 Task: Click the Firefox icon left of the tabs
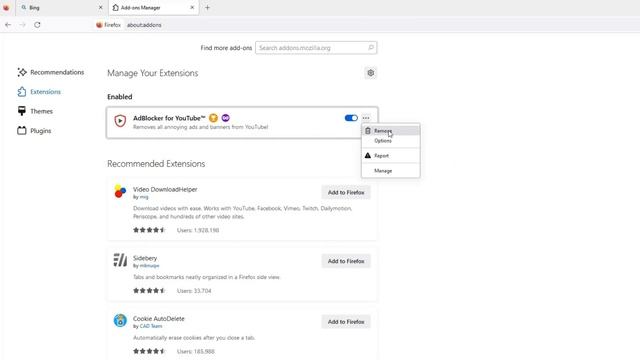pos(6,7)
